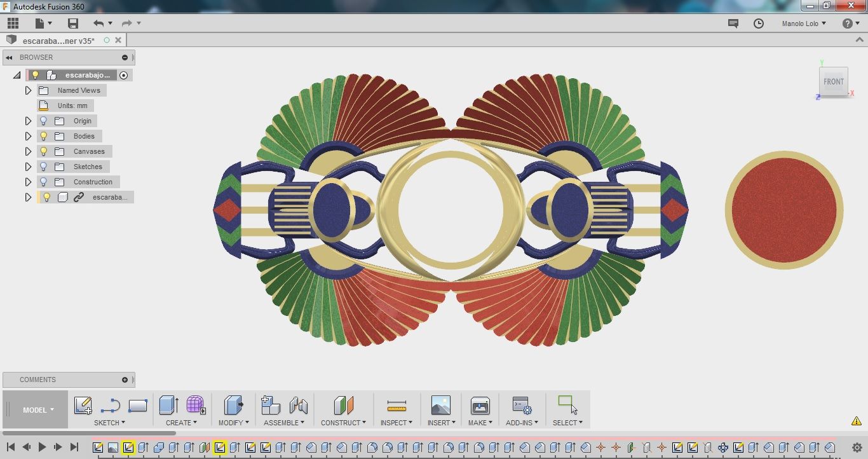
Task: Select the Create Sketch tool
Action: click(83, 405)
